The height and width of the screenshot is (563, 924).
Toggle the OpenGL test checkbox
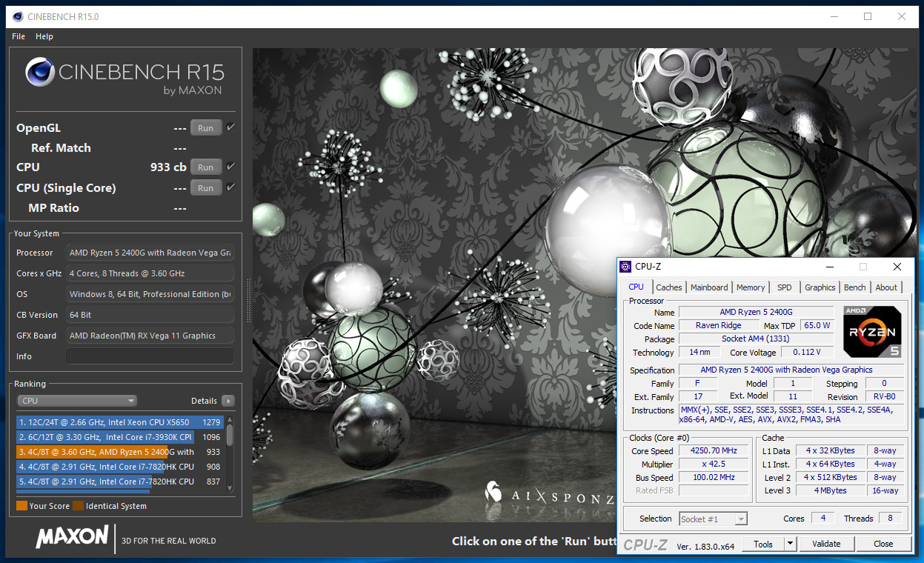click(x=230, y=127)
